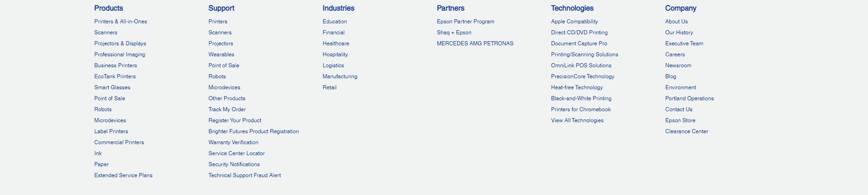Viewport: 868px width, 195px height.
Task: Visit MERCEDES AMG PETRONAS partner page
Action: pyautogui.click(x=475, y=43)
